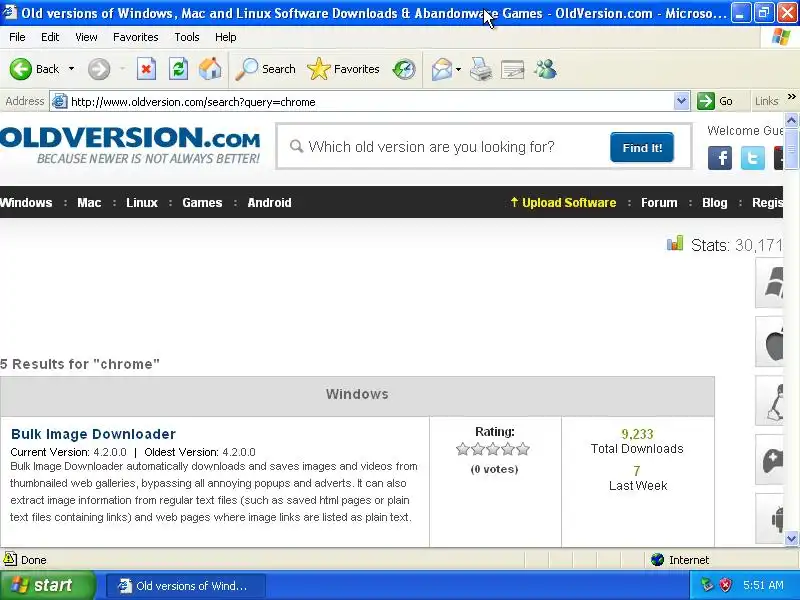Click the page icon in the address bar

60,102
